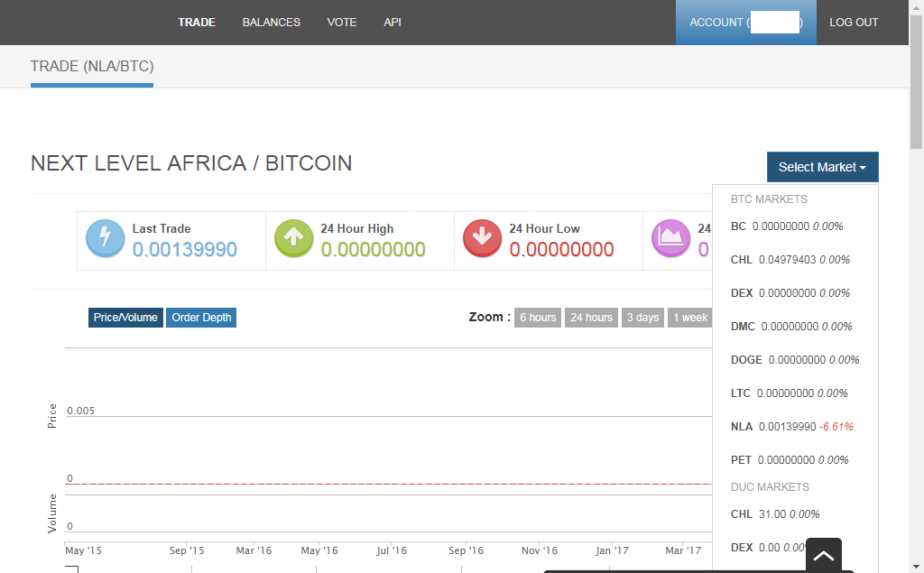Go to the TRADE menu item
This screenshot has width=924, height=573.
[197, 23]
